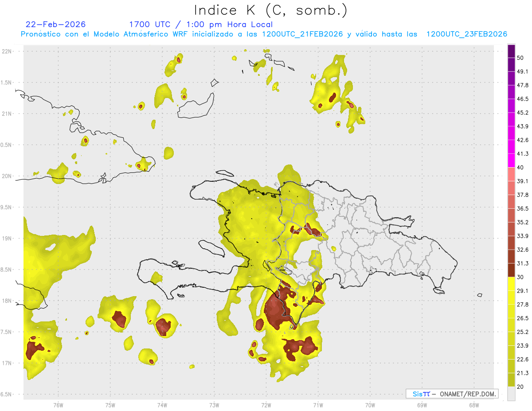Viewport: 532px width, 411px height.
Task: Click the colorbar value 45.2
Action: 523,113
